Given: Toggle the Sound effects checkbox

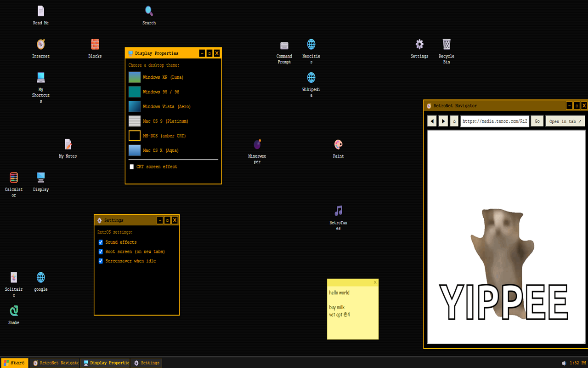Looking at the screenshot, I should pos(101,242).
